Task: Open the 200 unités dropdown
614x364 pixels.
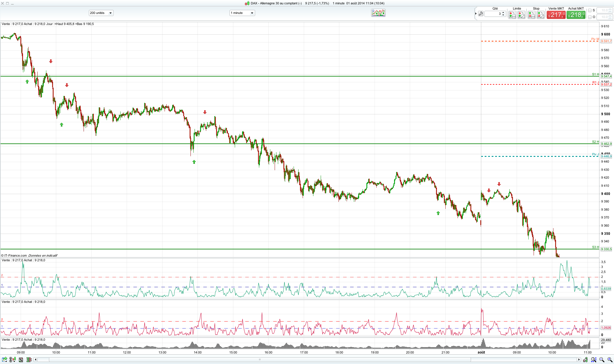Action: click(101, 13)
